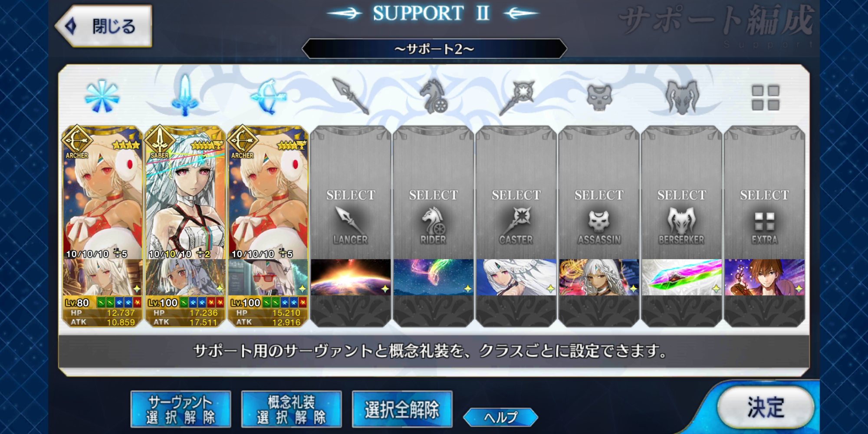
Task: Select the level 100 Saber servant card
Action: [x=184, y=226]
